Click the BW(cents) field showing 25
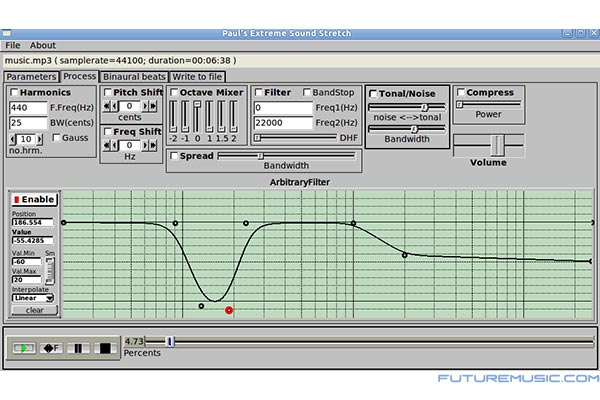Image resolution: width=600 pixels, height=400 pixels. (28, 123)
